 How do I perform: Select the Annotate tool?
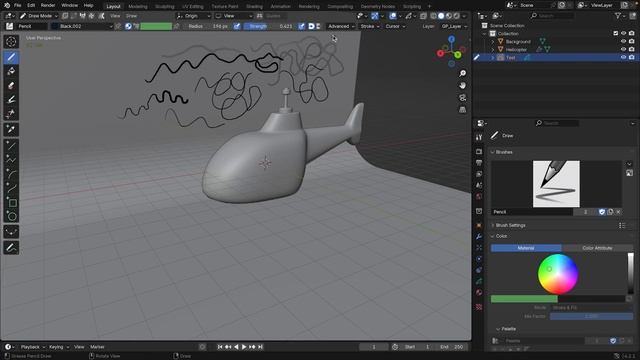(11, 248)
